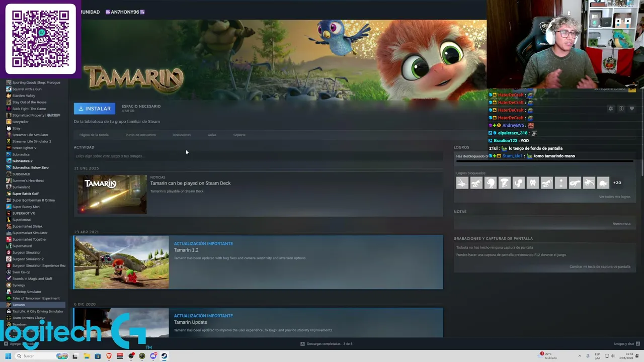Click the downloads icon in Steam's bottom bar

[302, 344]
